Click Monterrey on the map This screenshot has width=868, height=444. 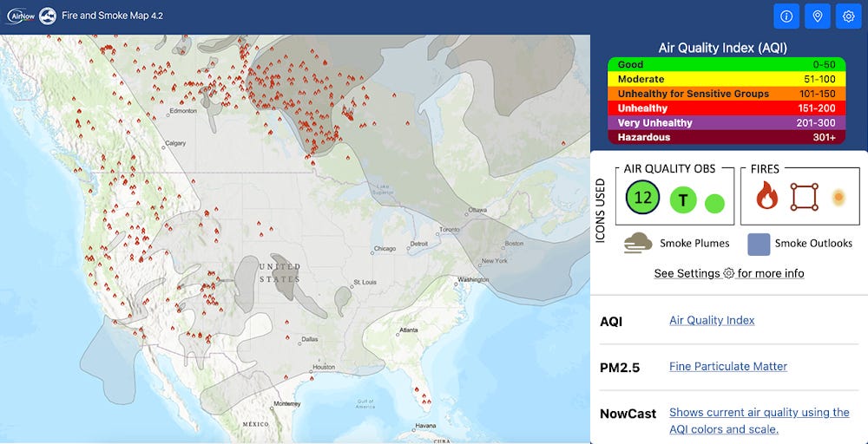pos(286,403)
